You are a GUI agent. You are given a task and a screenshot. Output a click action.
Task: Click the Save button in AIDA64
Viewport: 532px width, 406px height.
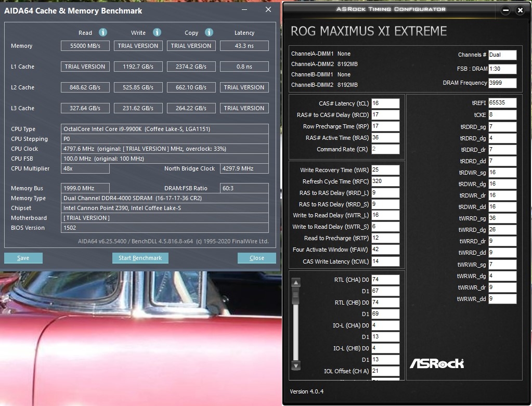[x=23, y=258]
